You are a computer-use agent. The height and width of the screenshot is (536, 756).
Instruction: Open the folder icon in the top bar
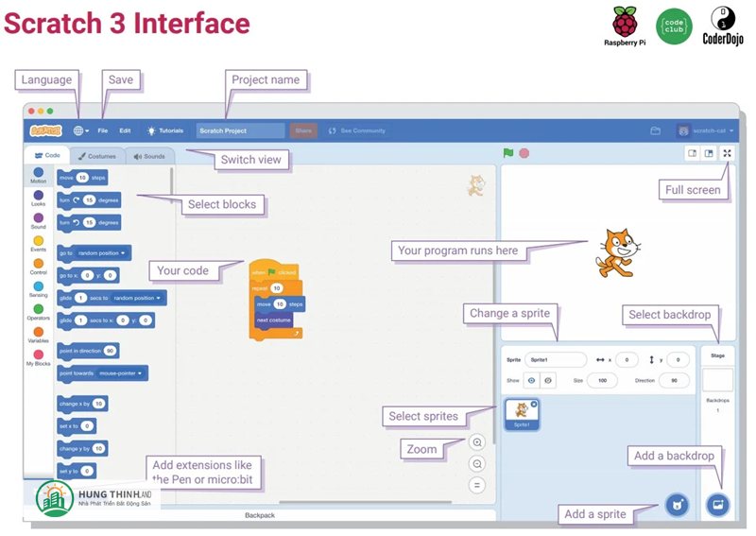[655, 130]
